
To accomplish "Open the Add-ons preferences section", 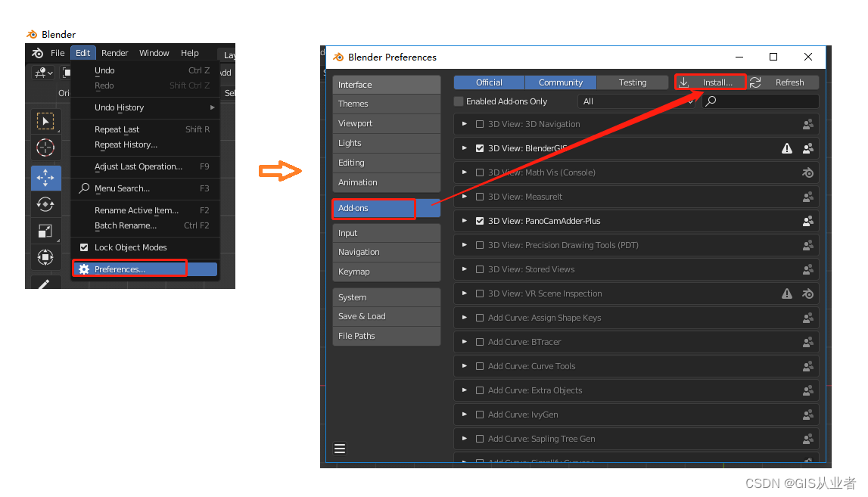I will pos(387,208).
